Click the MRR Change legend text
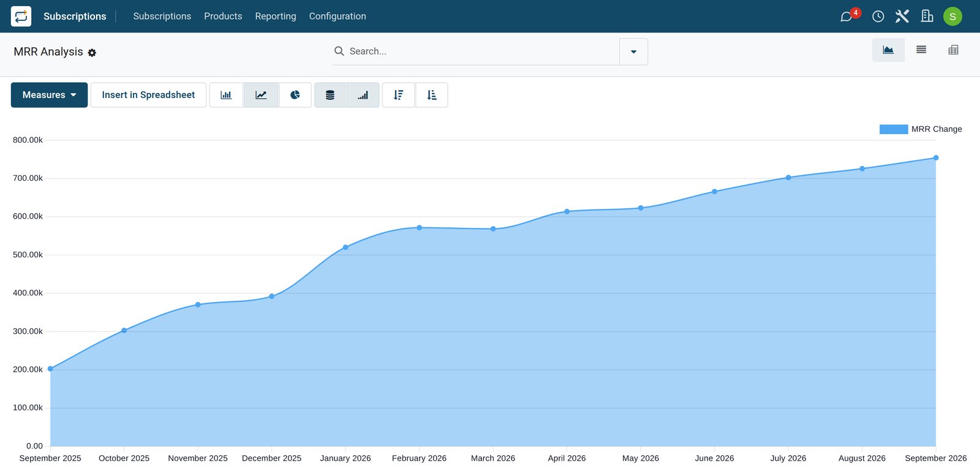980x476 pixels. pyautogui.click(x=937, y=129)
